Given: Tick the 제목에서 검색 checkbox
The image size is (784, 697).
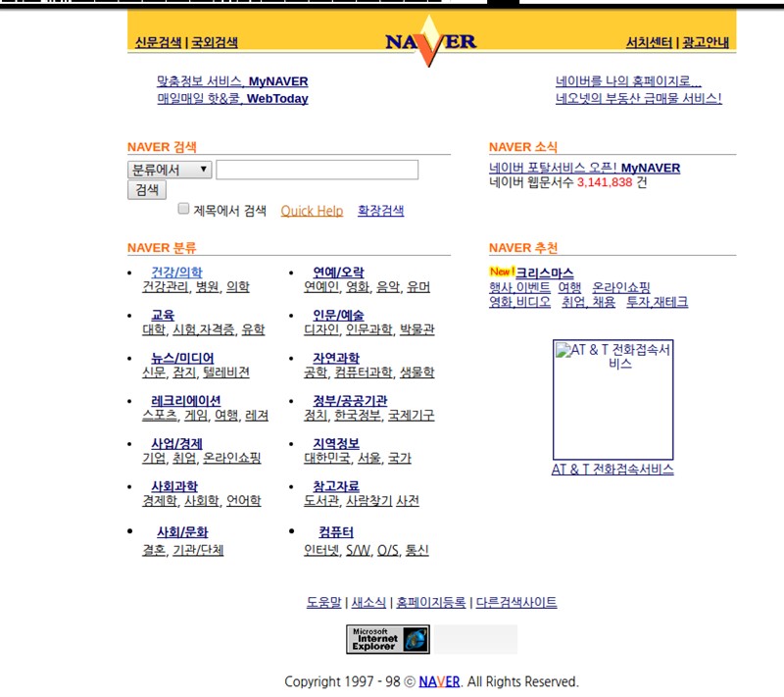Looking at the screenshot, I should 183,209.
